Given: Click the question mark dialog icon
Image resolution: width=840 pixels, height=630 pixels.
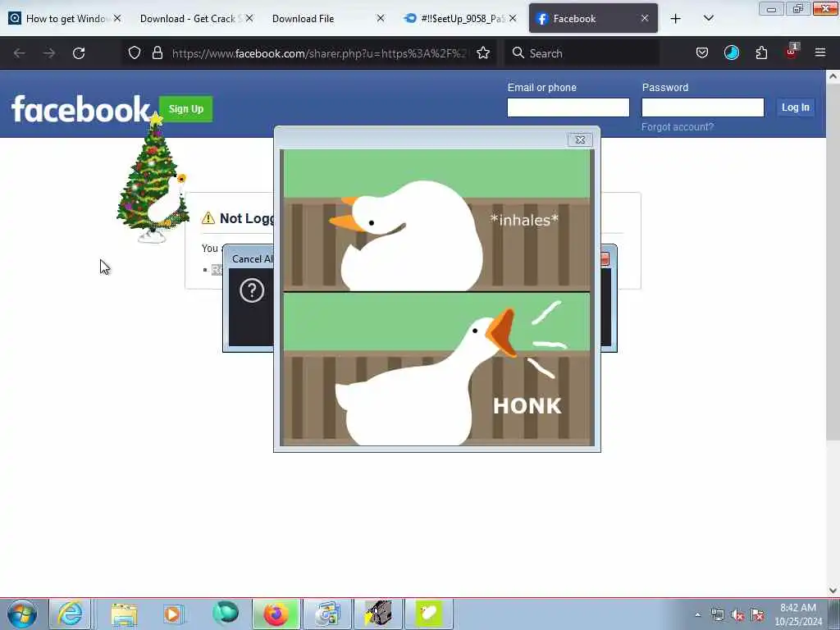Looking at the screenshot, I should 252,291.
